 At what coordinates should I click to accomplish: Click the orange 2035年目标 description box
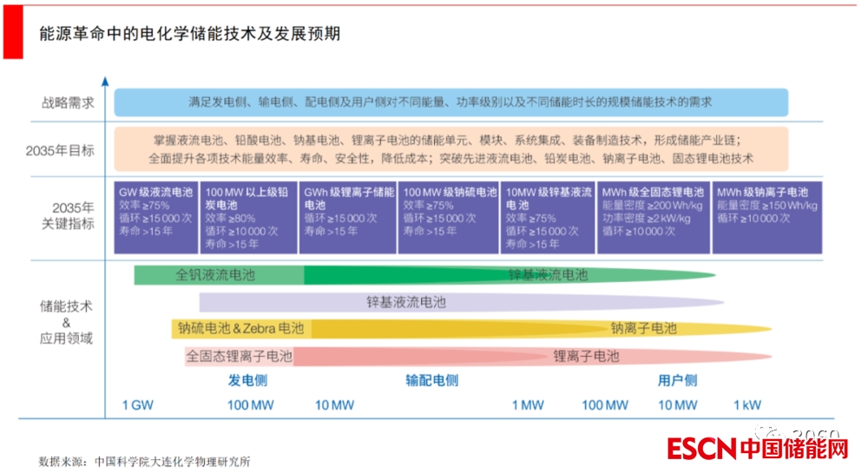tap(450, 149)
